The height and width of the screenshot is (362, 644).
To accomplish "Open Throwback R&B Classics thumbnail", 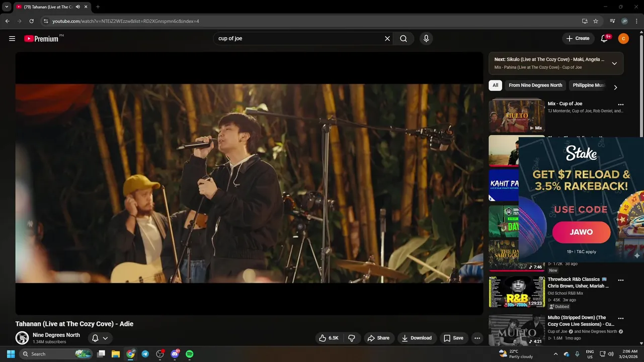I will 517,292.
